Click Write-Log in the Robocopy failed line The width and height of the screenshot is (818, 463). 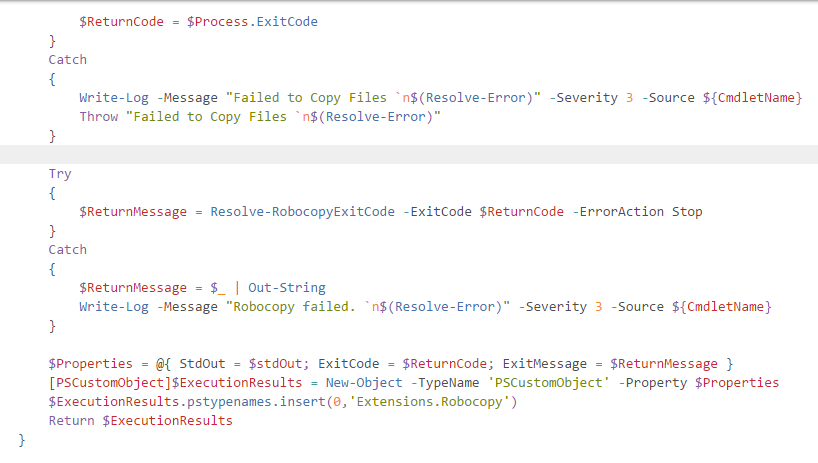click(x=114, y=307)
